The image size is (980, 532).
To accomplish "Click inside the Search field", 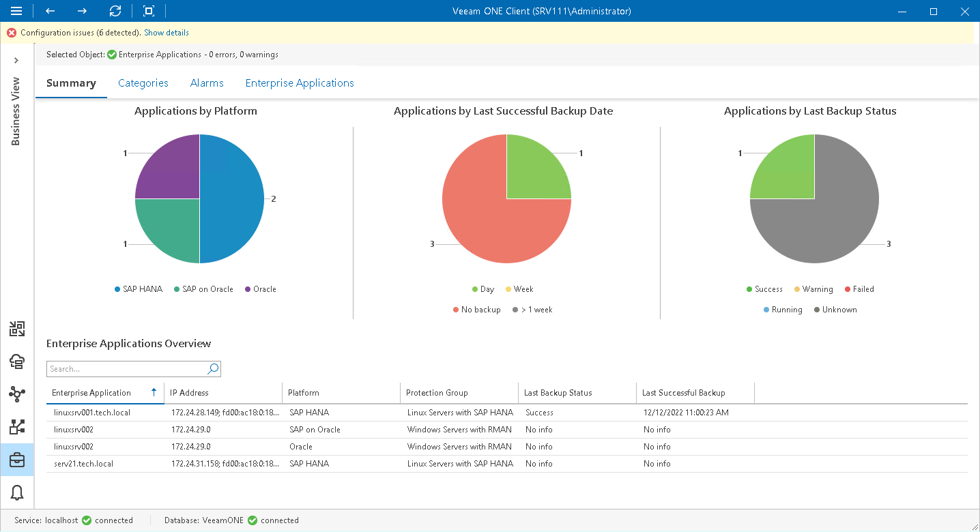I will pyautogui.click(x=123, y=368).
